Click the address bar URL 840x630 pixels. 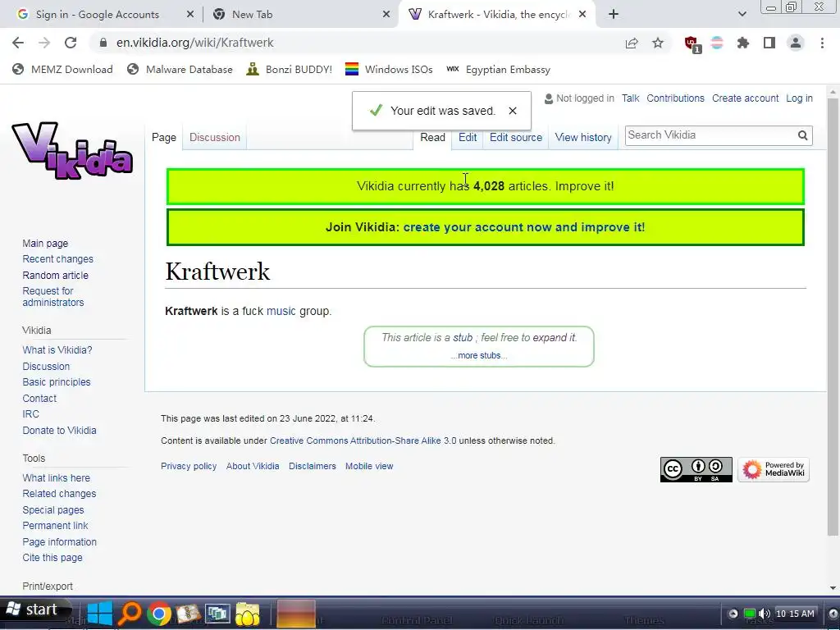click(195, 43)
